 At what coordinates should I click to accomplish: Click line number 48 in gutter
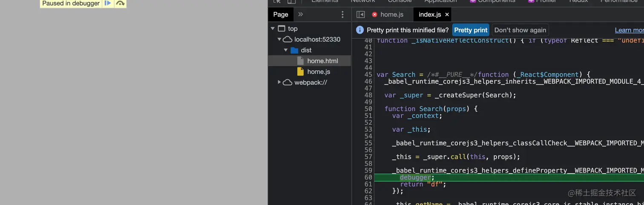tap(368, 95)
